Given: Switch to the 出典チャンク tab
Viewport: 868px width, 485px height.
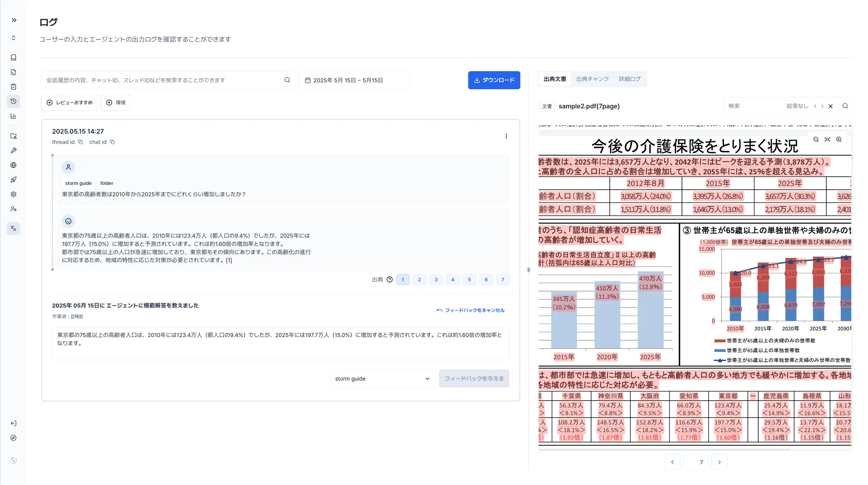Looking at the screenshot, I should coord(592,79).
